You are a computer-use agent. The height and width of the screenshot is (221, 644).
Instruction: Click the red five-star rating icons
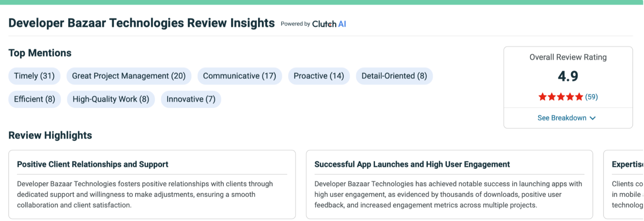pos(560,97)
